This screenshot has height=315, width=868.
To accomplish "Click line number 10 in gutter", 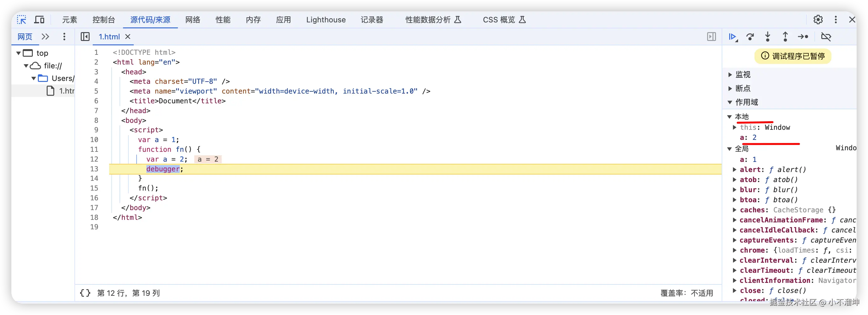I will (94, 139).
